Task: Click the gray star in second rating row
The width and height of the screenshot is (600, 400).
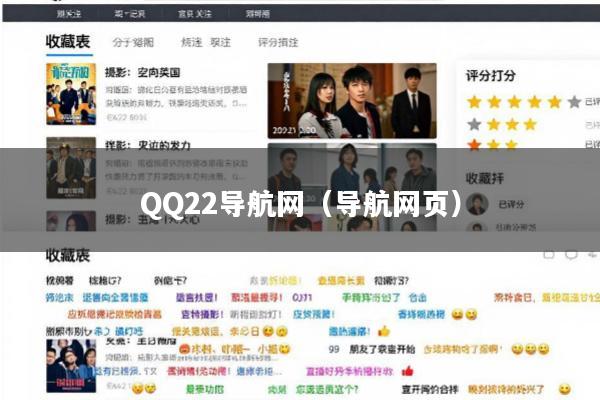Action: coord(474,124)
